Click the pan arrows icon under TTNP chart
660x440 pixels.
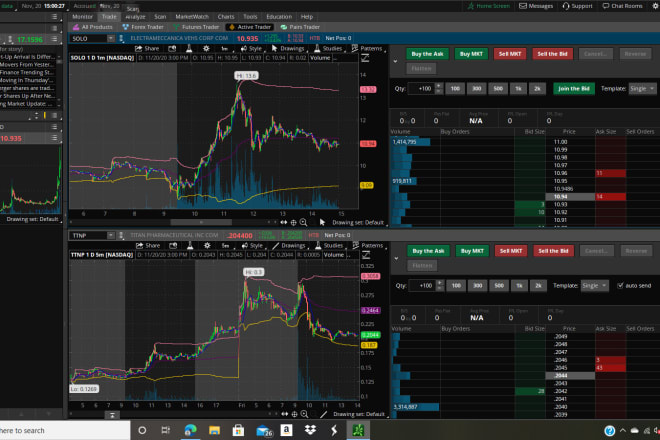click(x=285, y=414)
